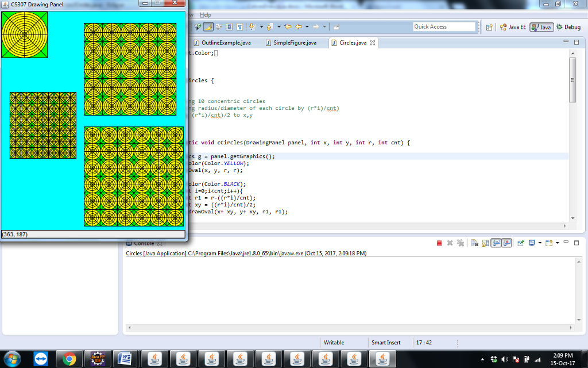
Task: Click the Next Annotation arrow icon
Action: click(x=253, y=26)
